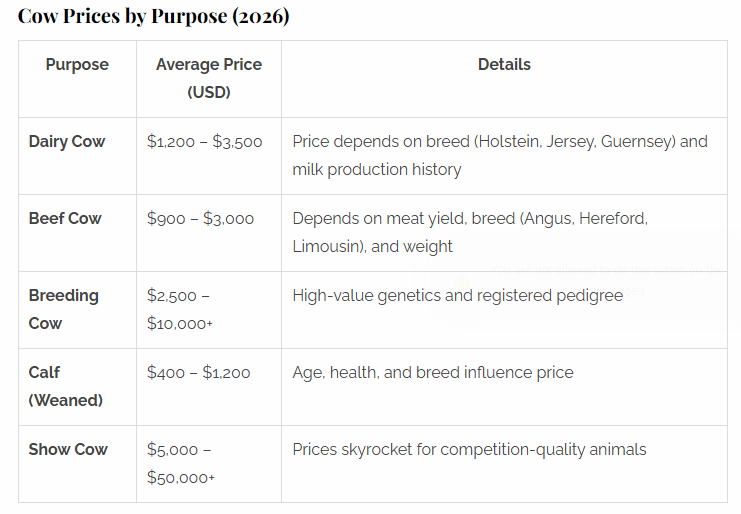The image size is (741, 514).
Task: Select the 'Average Price (USD)' column header
Action: [x=208, y=78]
